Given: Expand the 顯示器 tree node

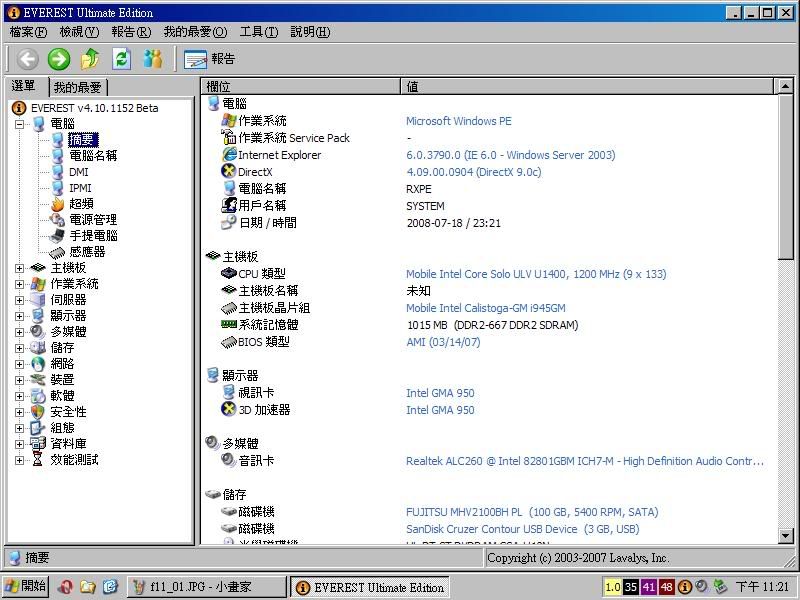Looking at the screenshot, I should coord(19,316).
